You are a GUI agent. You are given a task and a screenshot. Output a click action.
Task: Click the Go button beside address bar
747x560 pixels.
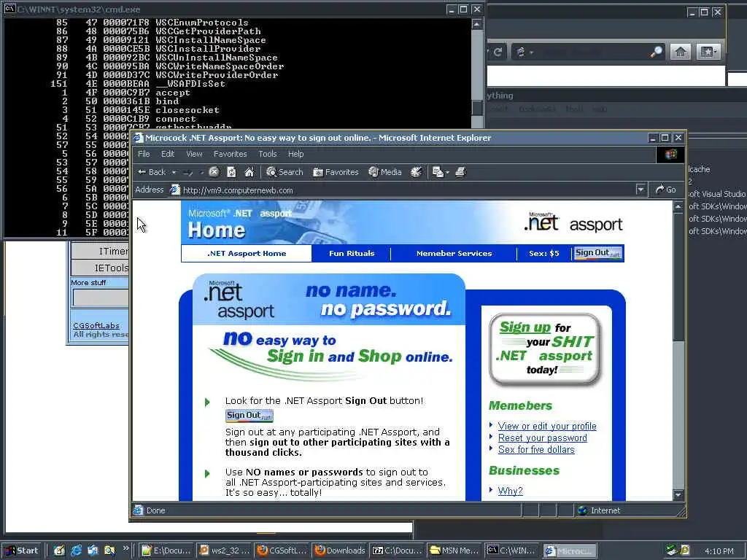pos(665,190)
